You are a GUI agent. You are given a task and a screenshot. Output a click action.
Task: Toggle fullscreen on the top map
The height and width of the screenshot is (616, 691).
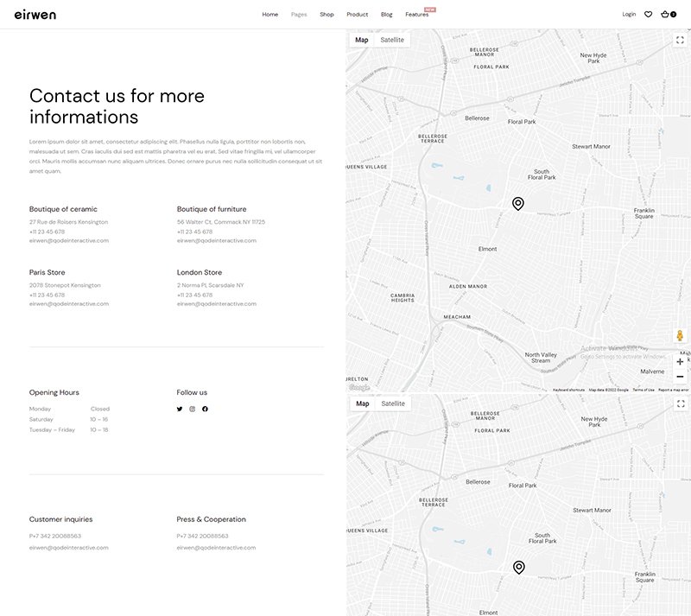point(680,40)
